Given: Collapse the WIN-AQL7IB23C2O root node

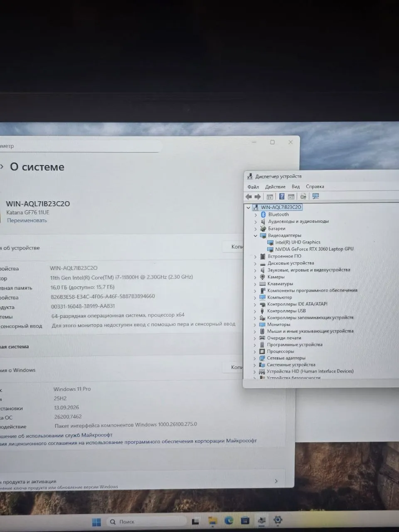Looking at the screenshot, I should click(249, 207).
